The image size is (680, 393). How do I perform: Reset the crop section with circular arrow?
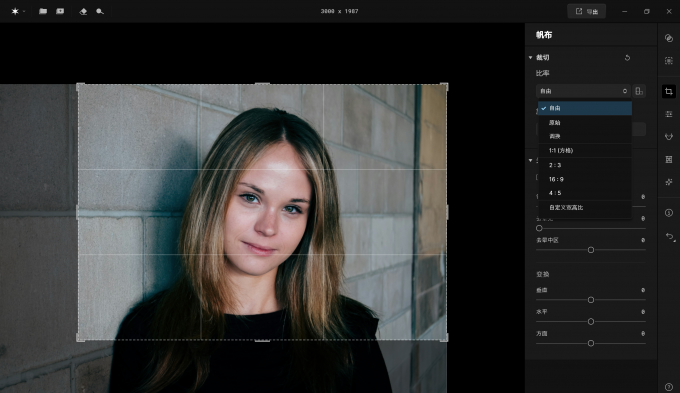pyautogui.click(x=627, y=58)
